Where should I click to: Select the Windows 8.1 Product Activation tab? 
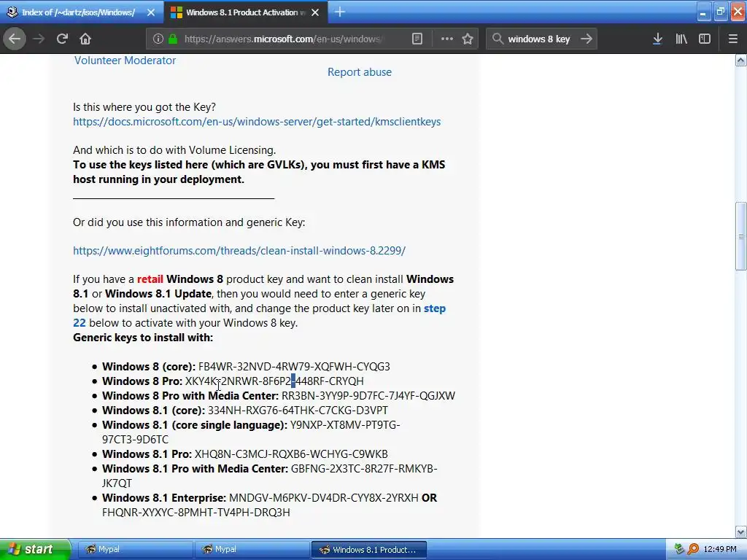point(246,12)
